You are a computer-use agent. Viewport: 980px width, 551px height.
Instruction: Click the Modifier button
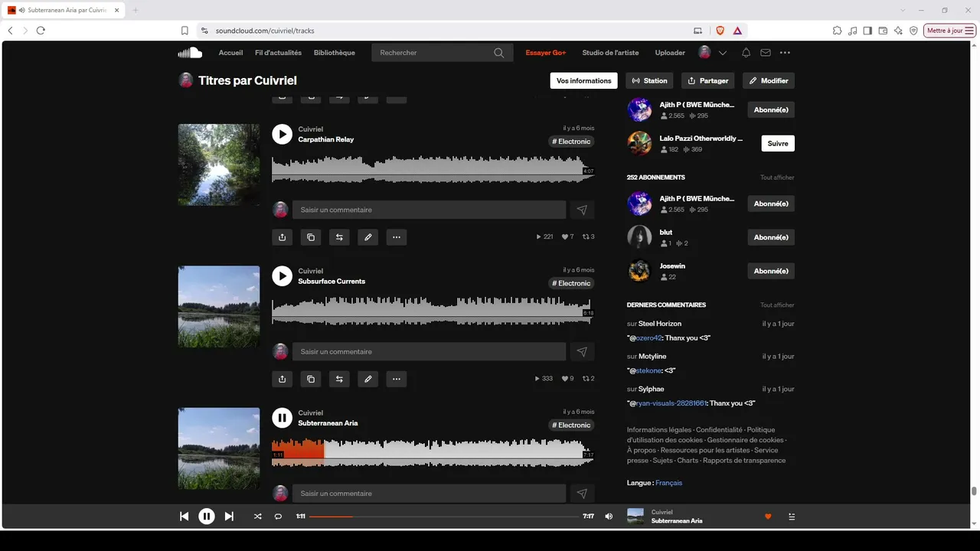(x=769, y=80)
